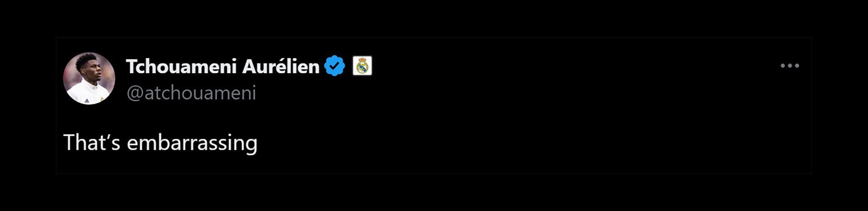The image size is (868, 211).
Task: Tap the middle dot of the more icon
Action: point(790,66)
